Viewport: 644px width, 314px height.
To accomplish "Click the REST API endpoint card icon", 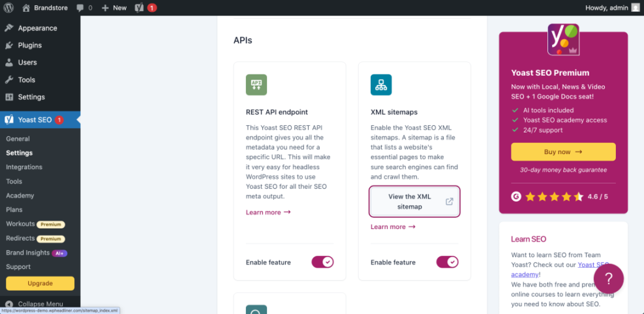I will point(256,85).
